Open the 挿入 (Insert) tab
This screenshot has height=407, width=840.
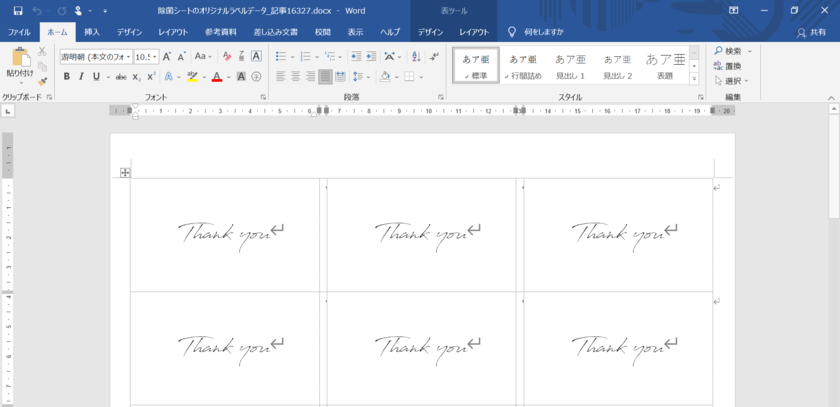[x=92, y=32]
